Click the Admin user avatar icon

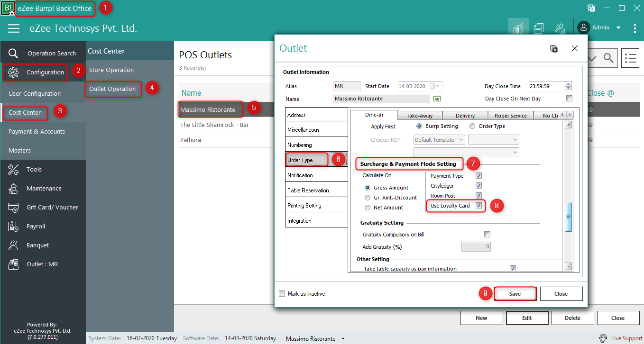[583, 27]
